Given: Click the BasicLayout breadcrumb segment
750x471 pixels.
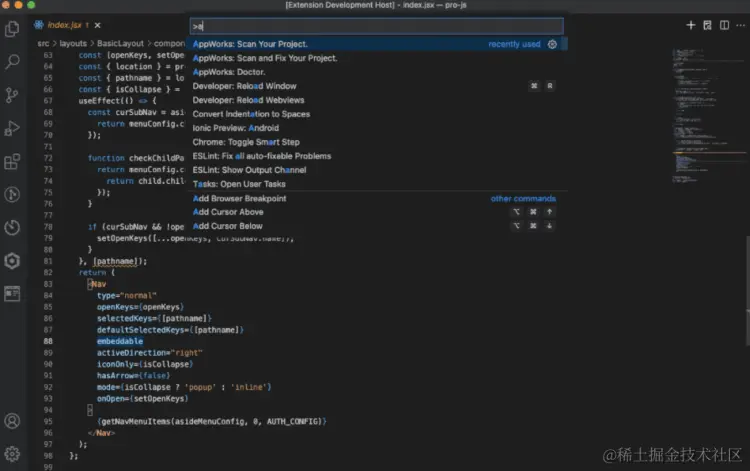Looking at the screenshot, I should click(x=120, y=44).
